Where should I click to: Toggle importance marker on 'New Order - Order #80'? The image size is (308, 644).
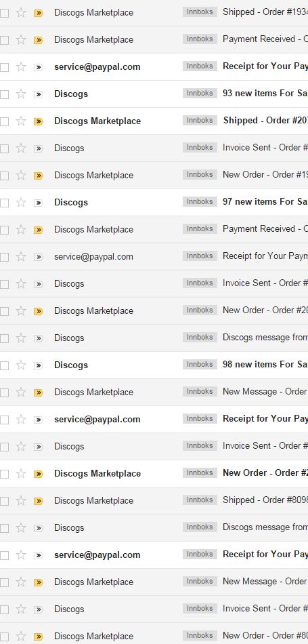point(38,637)
